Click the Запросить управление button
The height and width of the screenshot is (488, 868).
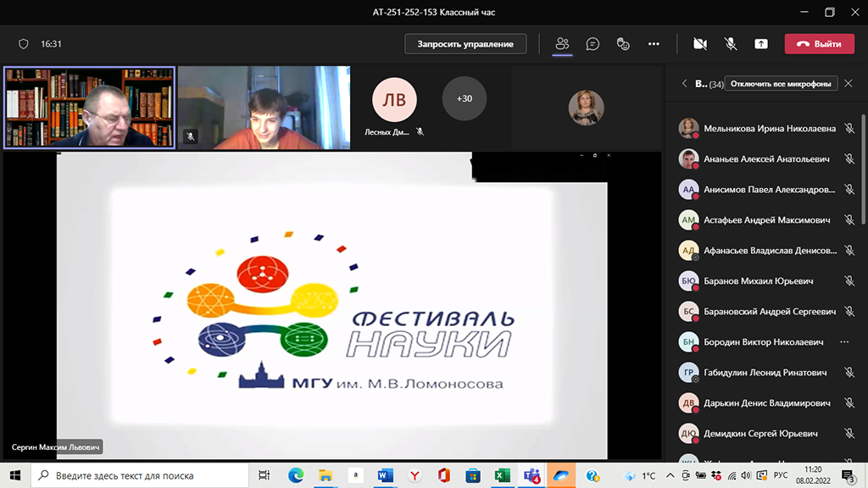point(465,44)
